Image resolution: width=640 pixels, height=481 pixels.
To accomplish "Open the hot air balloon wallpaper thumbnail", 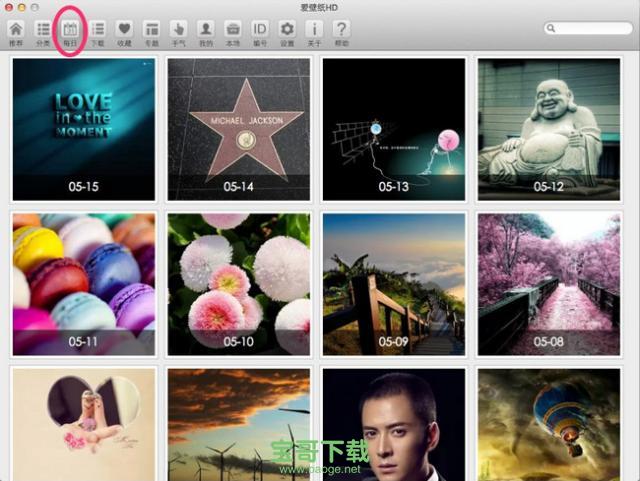I will [x=549, y=420].
